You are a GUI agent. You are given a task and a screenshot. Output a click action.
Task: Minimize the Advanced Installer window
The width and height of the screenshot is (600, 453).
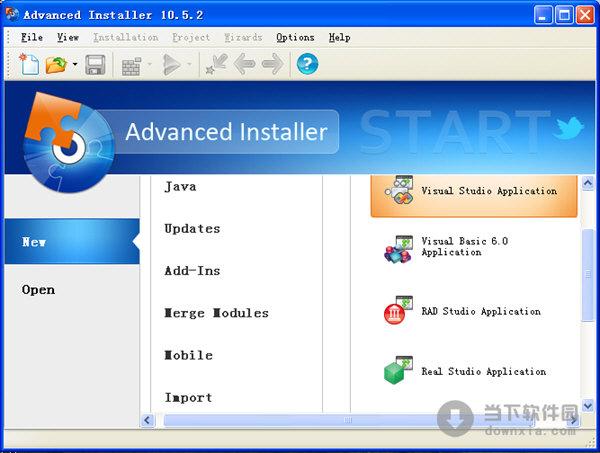point(543,15)
